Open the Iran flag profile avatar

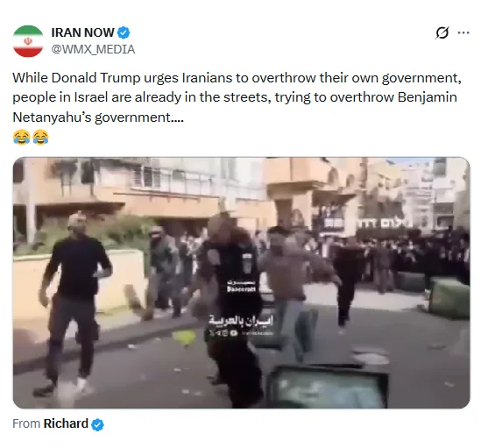pos(28,41)
